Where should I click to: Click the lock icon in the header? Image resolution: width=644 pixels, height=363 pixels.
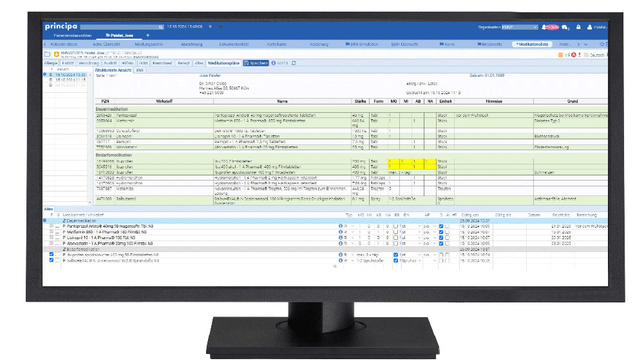tap(578, 27)
